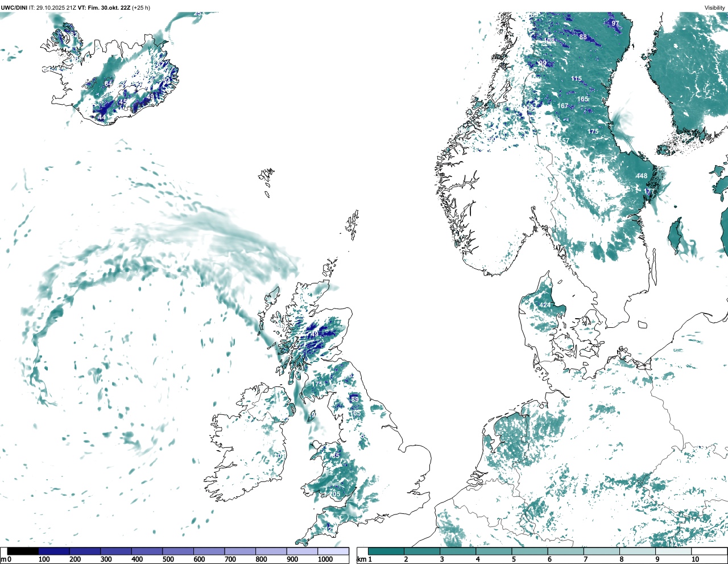The image size is (728, 564).
Task: Pick the 9–10 km palest legend segment
Action: (x=673, y=551)
